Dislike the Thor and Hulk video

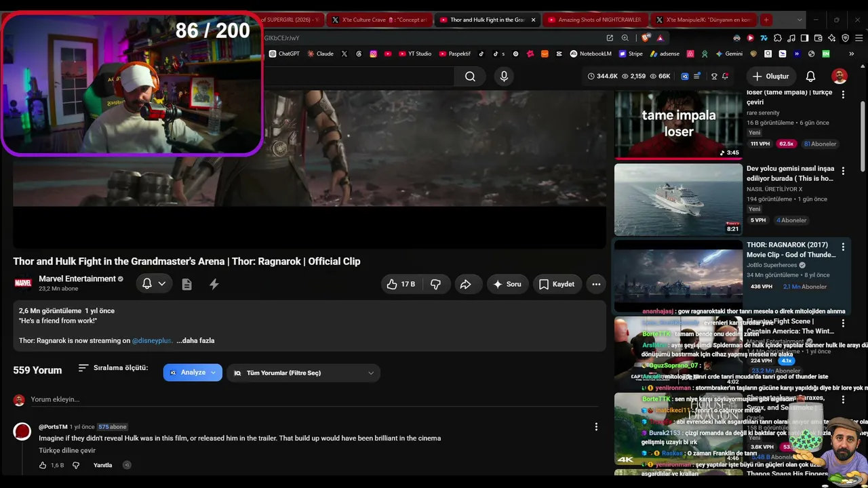(435, 285)
